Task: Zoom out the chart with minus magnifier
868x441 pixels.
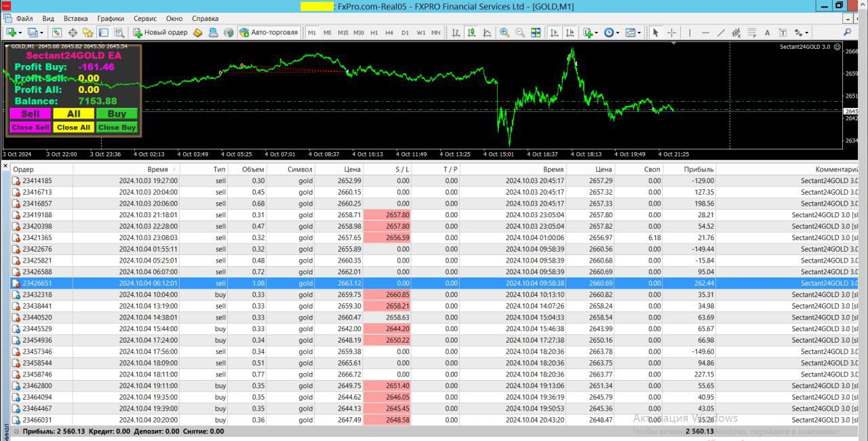Action: (520, 33)
